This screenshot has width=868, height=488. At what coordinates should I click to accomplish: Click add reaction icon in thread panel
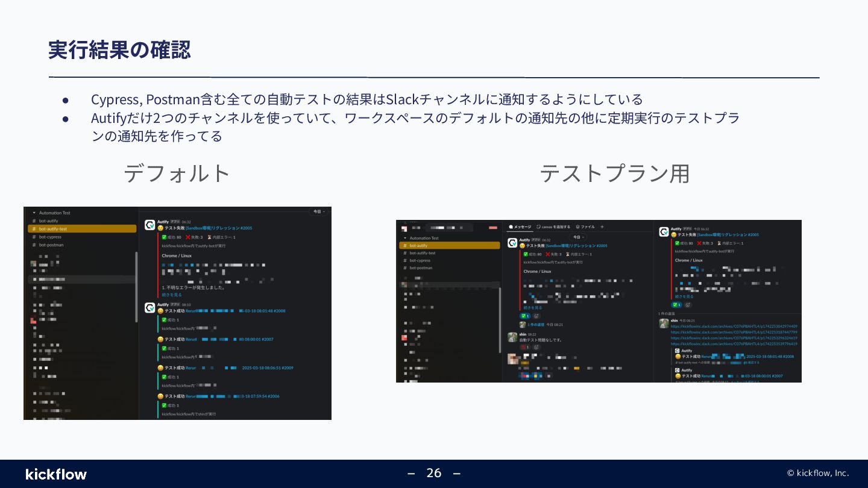(688, 305)
